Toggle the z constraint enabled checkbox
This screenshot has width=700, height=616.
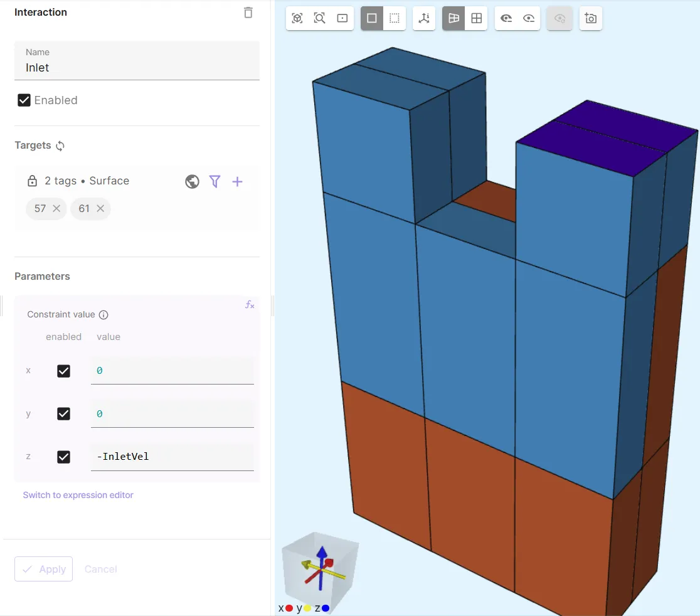(63, 457)
